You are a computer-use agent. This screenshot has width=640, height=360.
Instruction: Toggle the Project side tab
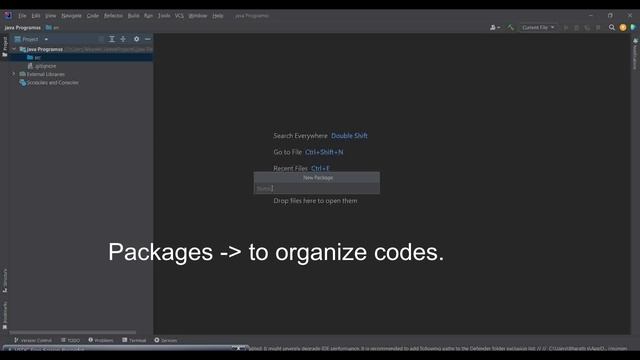tap(5, 47)
